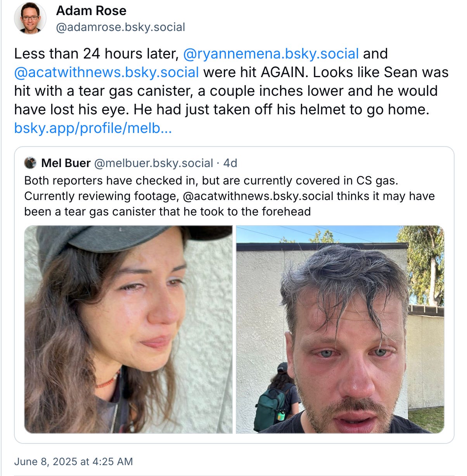The height and width of the screenshot is (476, 467).
Task: Click the quoted post line about tear gas canister
Action: coord(168,212)
